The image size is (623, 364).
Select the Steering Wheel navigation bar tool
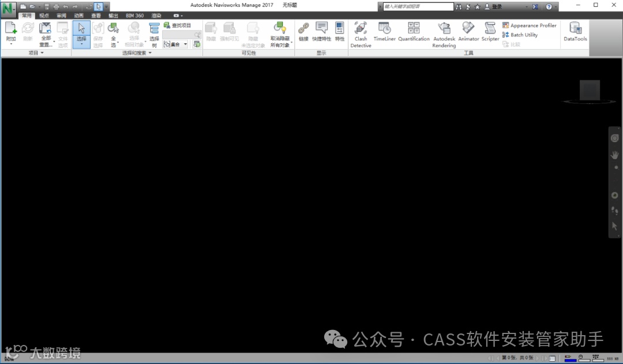pos(615,138)
